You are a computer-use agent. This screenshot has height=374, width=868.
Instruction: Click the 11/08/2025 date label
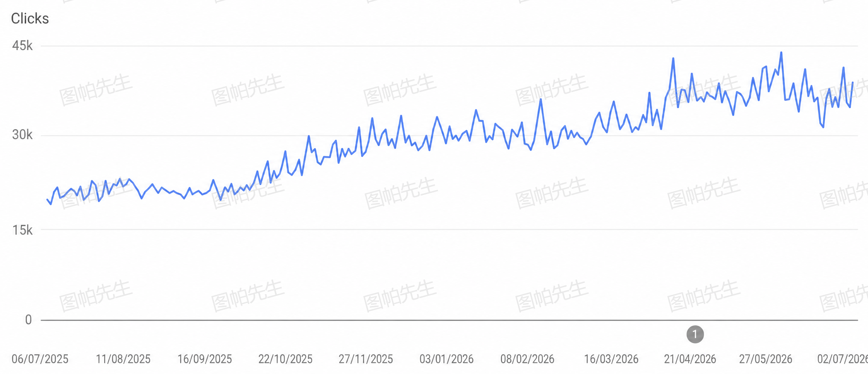pyautogui.click(x=123, y=359)
